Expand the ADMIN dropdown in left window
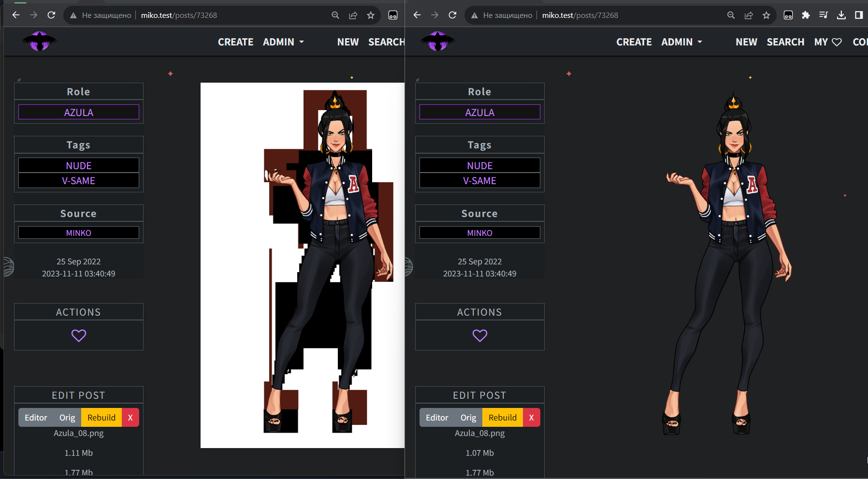 [x=283, y=42]
